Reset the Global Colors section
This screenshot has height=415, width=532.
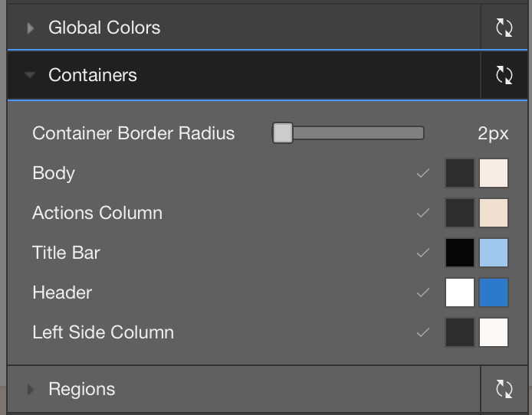[x=504, y=28]
